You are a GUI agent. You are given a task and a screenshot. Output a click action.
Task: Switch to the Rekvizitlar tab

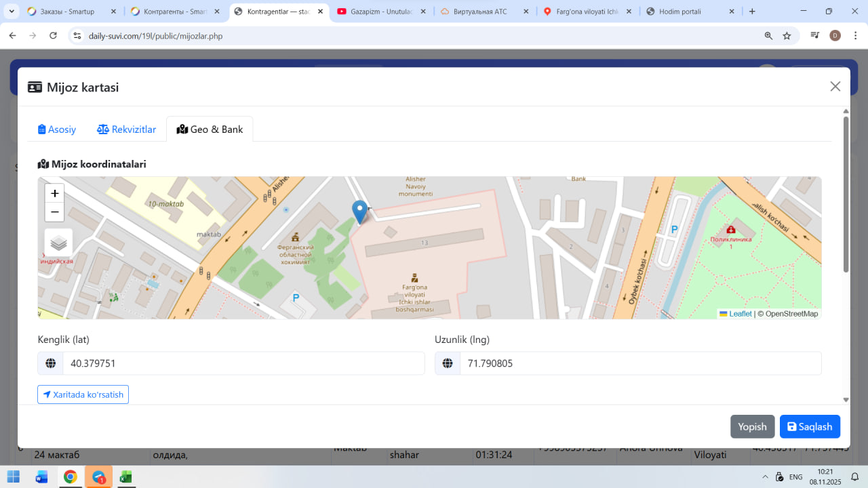[x=127, y=129]
